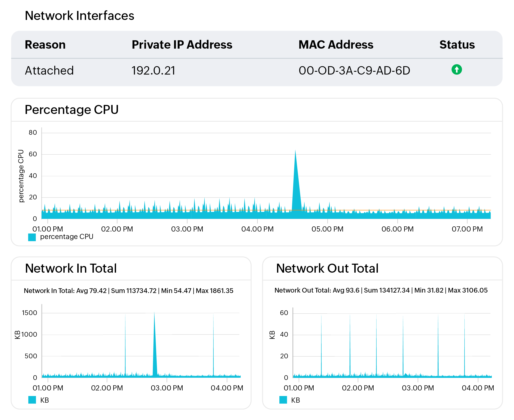Viewport: 514px width, 420px height.
Task: Click the Private IP Address column header
Action: tap(182, 45)
